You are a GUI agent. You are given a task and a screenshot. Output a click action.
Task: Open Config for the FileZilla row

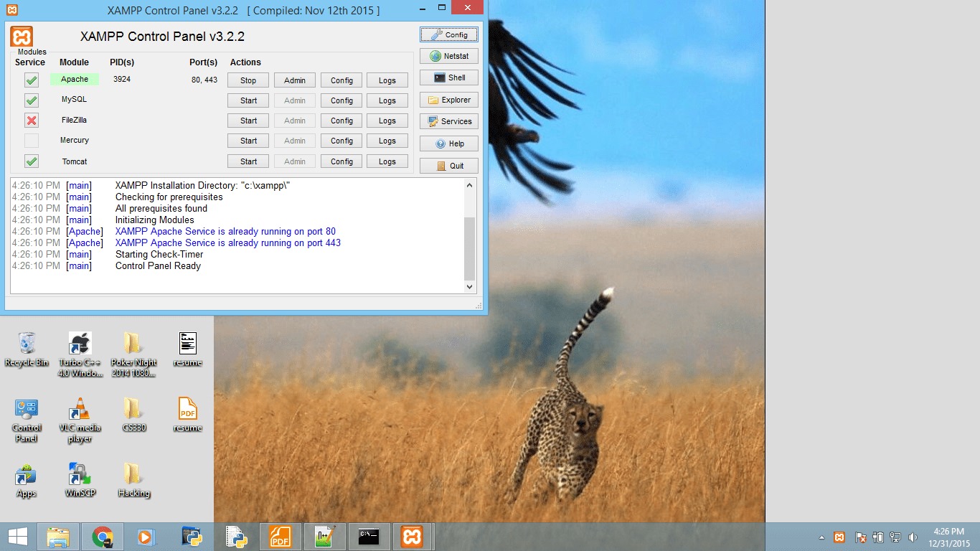click(341, 121)
